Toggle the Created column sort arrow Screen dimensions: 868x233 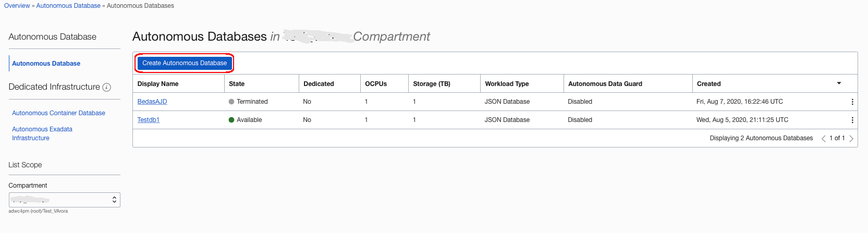click(839, 83)
